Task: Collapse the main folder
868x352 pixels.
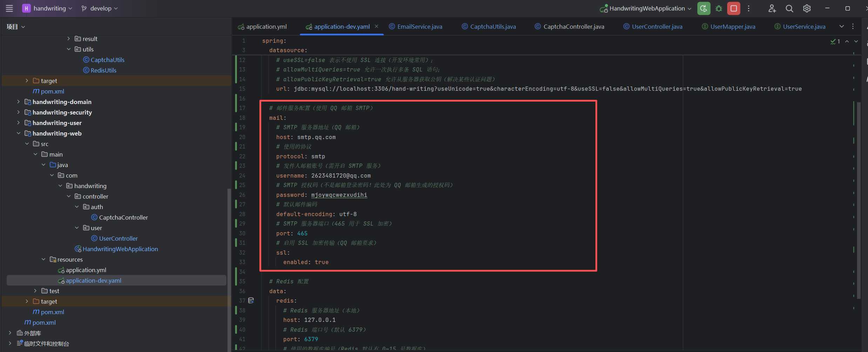Action: pyautogui.click(x=35, y=154)
